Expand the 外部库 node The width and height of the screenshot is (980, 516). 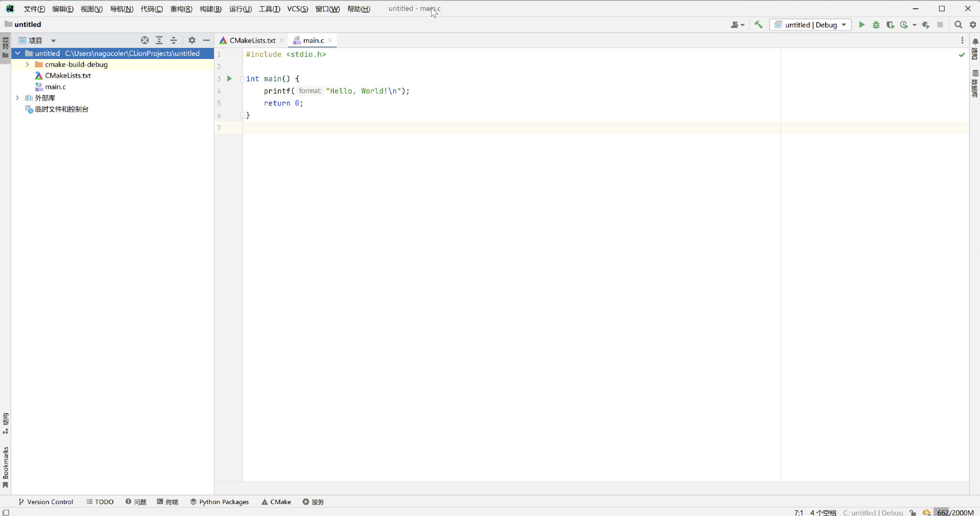pos(17,98)
